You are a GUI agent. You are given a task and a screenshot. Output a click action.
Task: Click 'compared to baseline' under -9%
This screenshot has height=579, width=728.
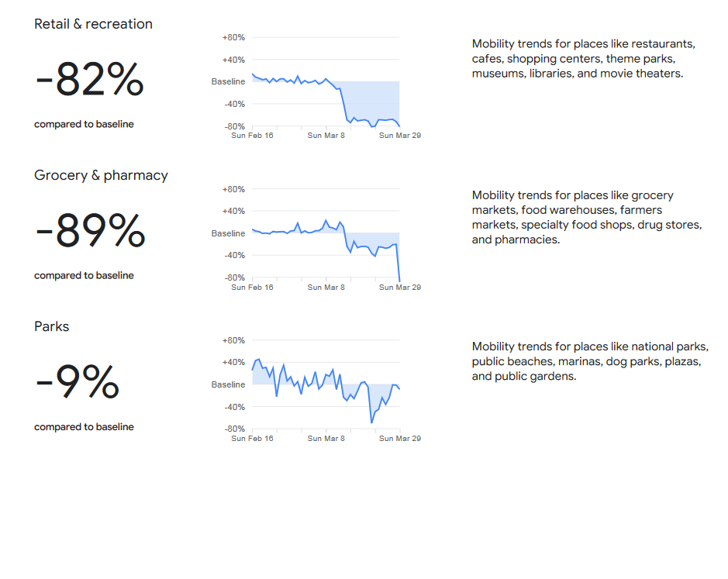tap(84, 427)
